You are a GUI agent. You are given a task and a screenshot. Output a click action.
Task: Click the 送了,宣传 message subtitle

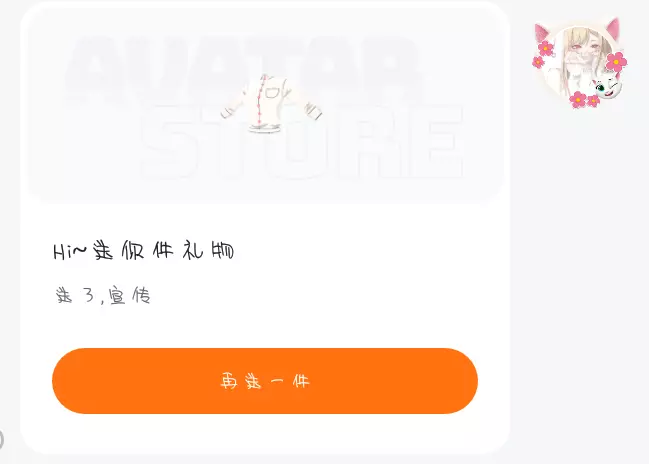103,296
